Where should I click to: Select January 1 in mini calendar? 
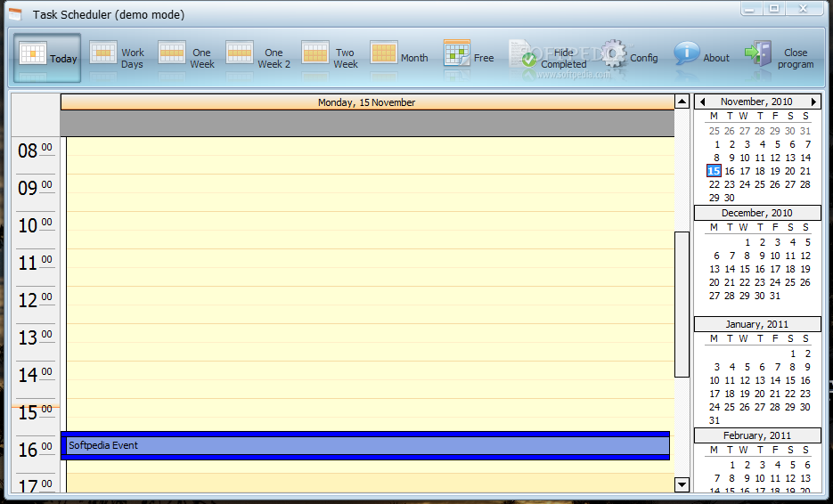click(x=793, y=354)
